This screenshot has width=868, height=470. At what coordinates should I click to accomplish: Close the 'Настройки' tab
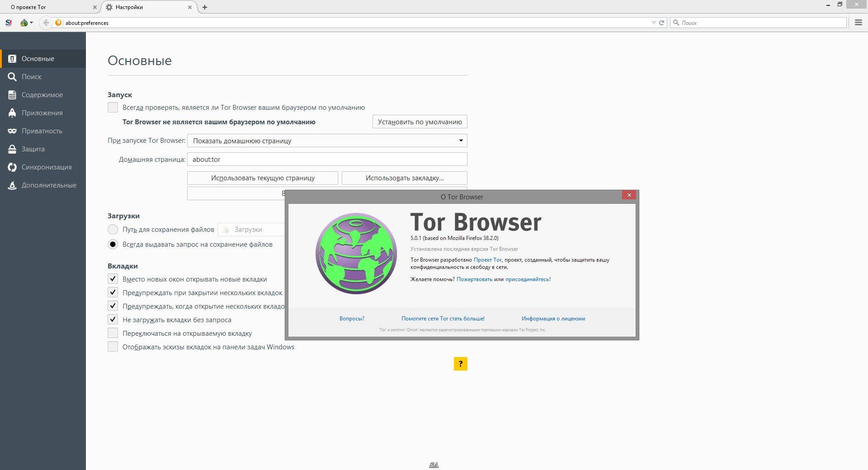point(190,7)
